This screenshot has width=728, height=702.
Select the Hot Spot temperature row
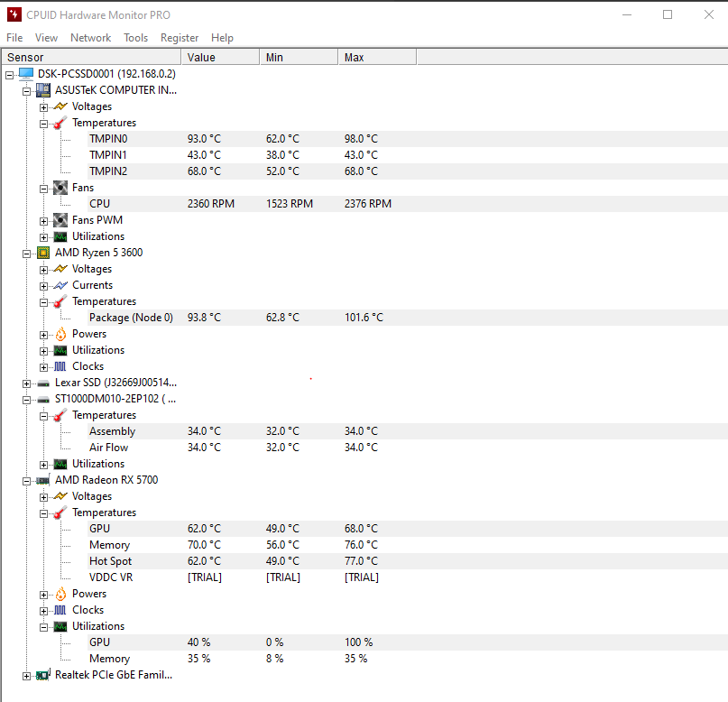[x=408, y=561]
